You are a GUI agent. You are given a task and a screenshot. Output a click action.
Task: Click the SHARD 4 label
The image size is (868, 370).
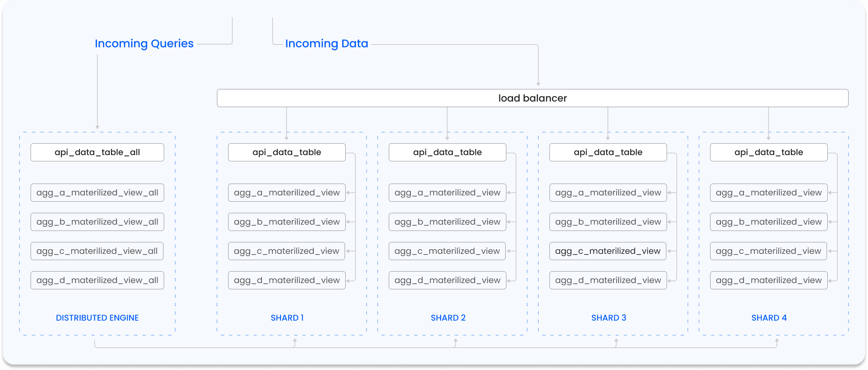[x=769, y=318]
